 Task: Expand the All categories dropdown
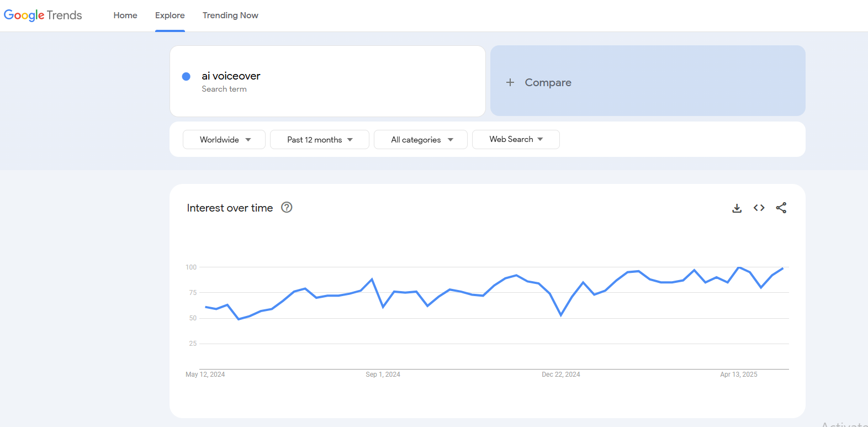pyautogui.click(x=421, y=140)
